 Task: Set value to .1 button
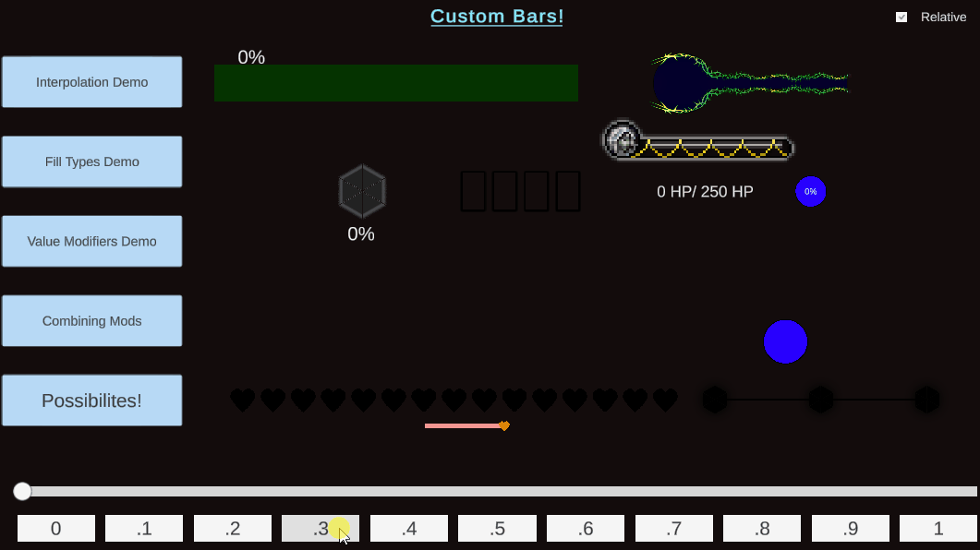(144, 528)
